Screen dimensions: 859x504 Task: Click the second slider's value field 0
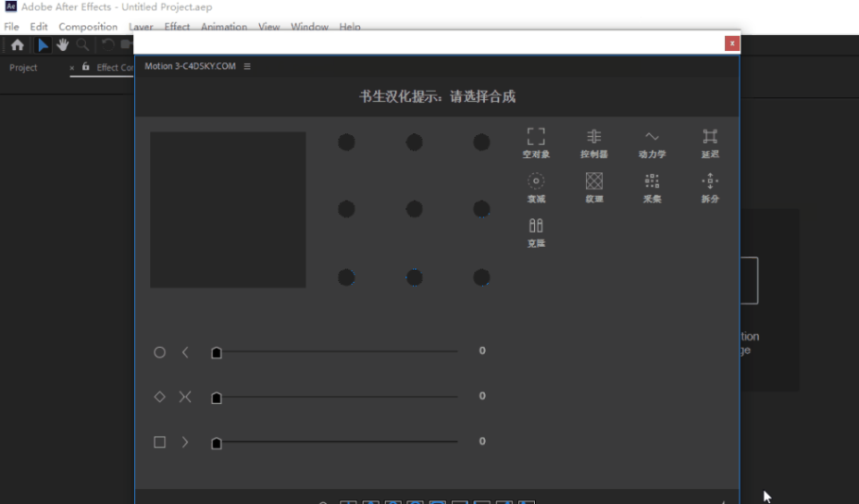482,396
